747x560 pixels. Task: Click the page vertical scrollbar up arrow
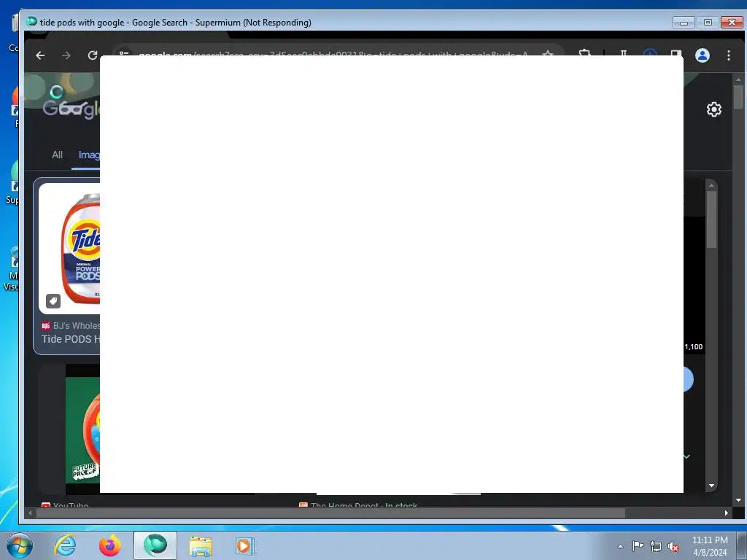pyautogui.click(x=738, y=79)
